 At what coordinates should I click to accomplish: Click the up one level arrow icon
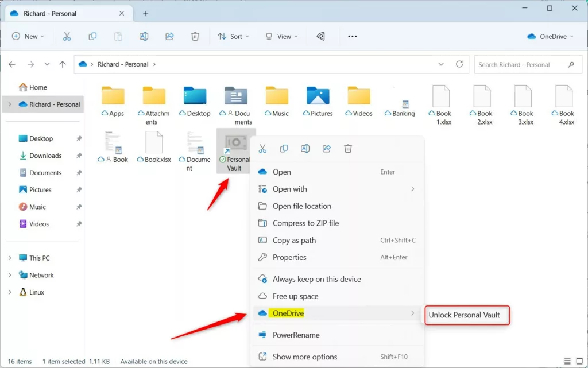pyautogui.click(x=63, y=64)
